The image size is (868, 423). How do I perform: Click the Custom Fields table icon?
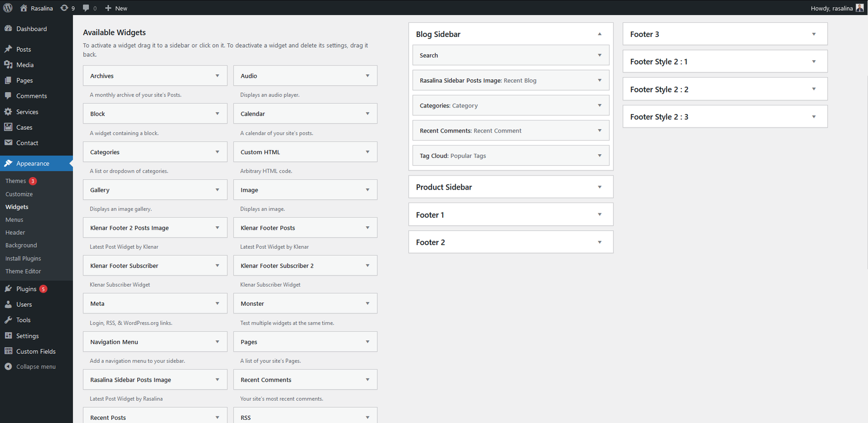[8, 351]
